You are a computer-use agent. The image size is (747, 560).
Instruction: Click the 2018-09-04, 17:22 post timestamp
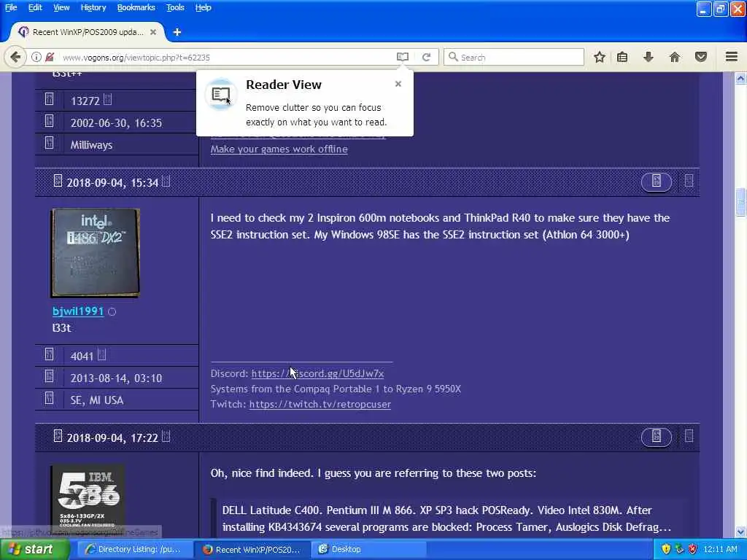coord(112,438)
